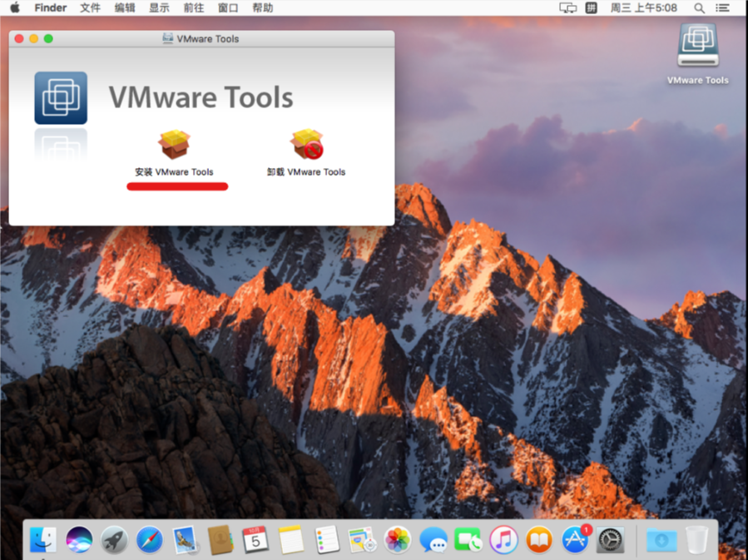Open Finder from the Dock
Screen dimensions: 748x560
pyautogui.click(x=43, y=540)
